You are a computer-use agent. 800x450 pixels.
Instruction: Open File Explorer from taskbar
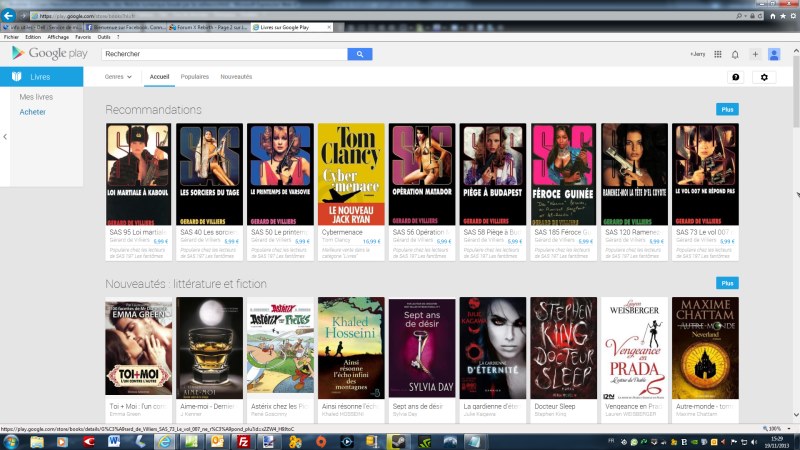(x=37, y=442)
